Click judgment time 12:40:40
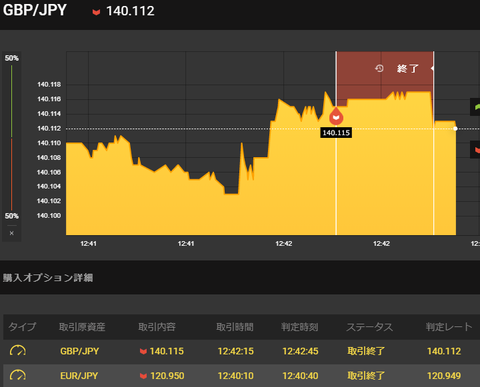This screenshot has height=387, width=480. tap(300, 376)
